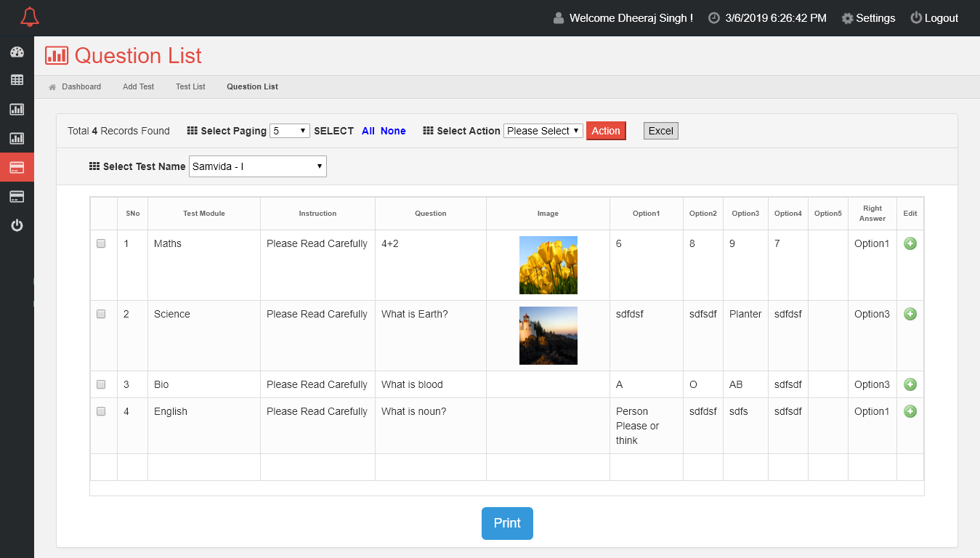Click the yellow tulips image thumbnail
The image size is (980, 558).
click(x=548, y=265)
